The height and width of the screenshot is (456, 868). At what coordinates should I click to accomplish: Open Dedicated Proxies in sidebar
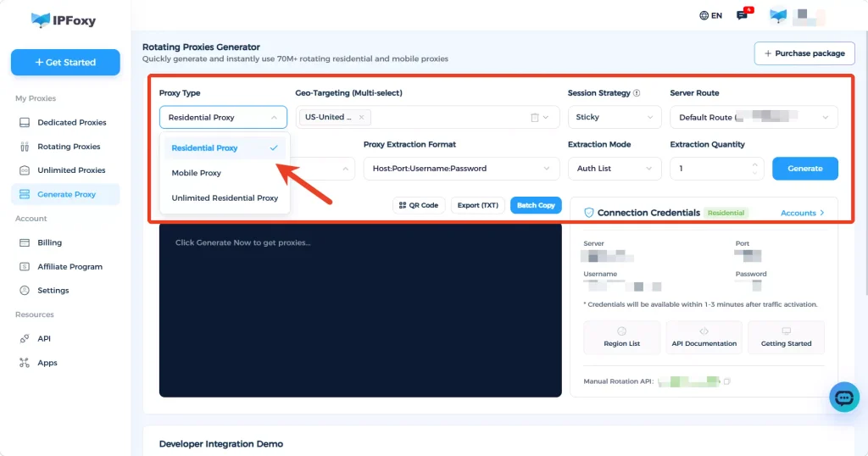[65, 122]
